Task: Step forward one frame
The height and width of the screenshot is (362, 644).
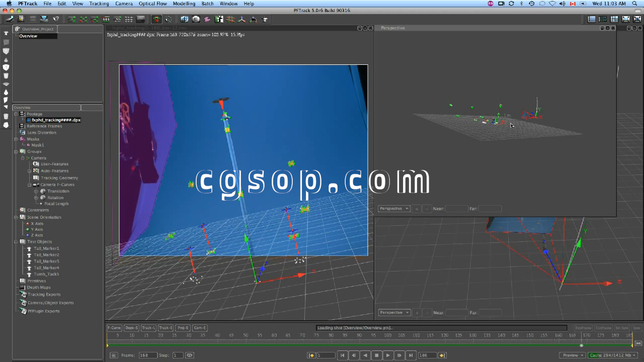Action: click(x=399, y=355)
